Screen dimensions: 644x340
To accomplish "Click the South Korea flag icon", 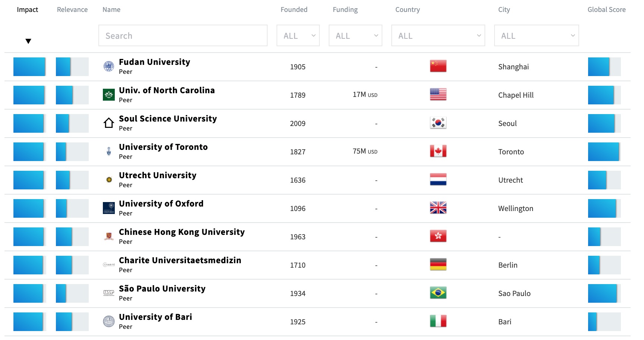I will pyautogui.click(x=438, y=123).
